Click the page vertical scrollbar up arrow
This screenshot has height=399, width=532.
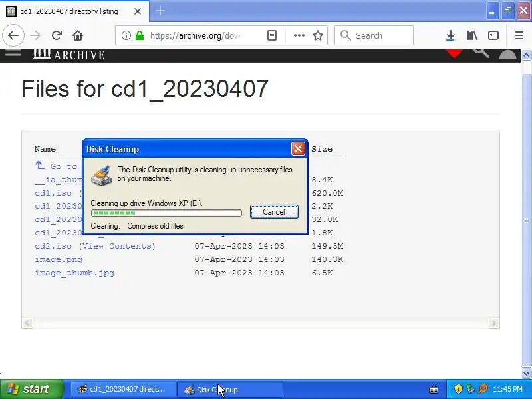tap(526, 55)
